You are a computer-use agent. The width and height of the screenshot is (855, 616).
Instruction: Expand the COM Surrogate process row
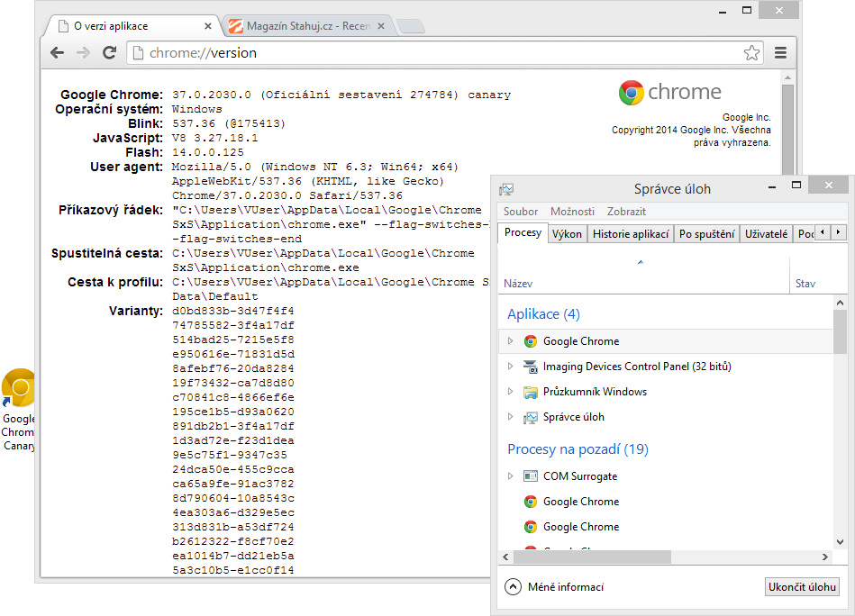[x=510, y=476]
